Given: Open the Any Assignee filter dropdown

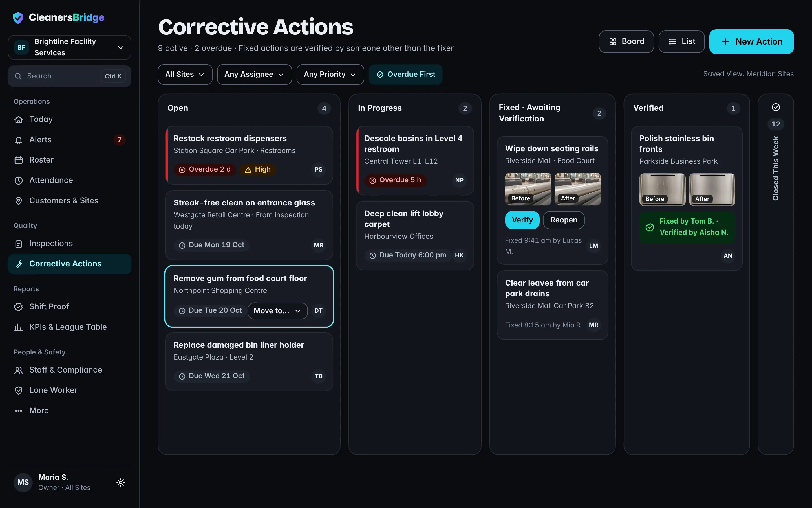Looking at the screenshot, I should [254, 75].
